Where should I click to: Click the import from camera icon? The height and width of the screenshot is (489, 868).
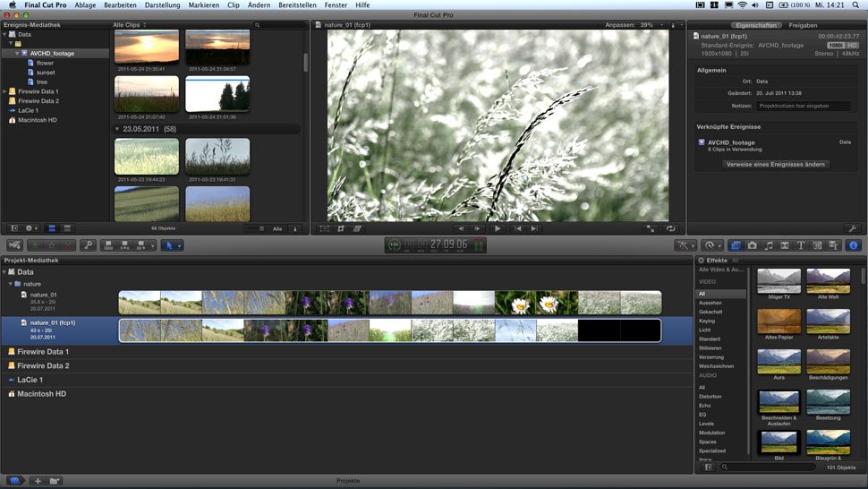tap(15, 245)
